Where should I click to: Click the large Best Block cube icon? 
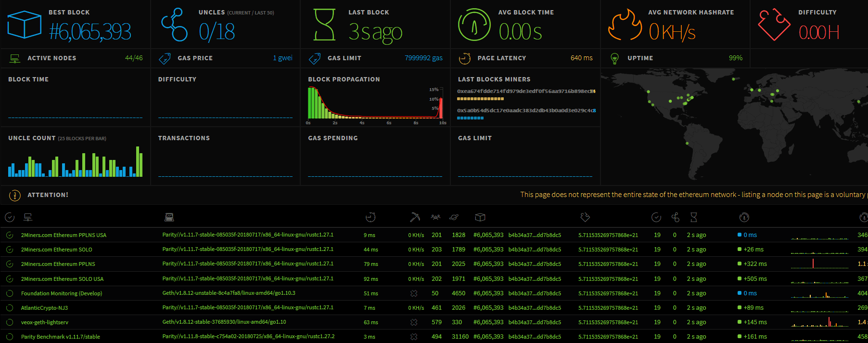pyautogui.click(x=25, y=25)
